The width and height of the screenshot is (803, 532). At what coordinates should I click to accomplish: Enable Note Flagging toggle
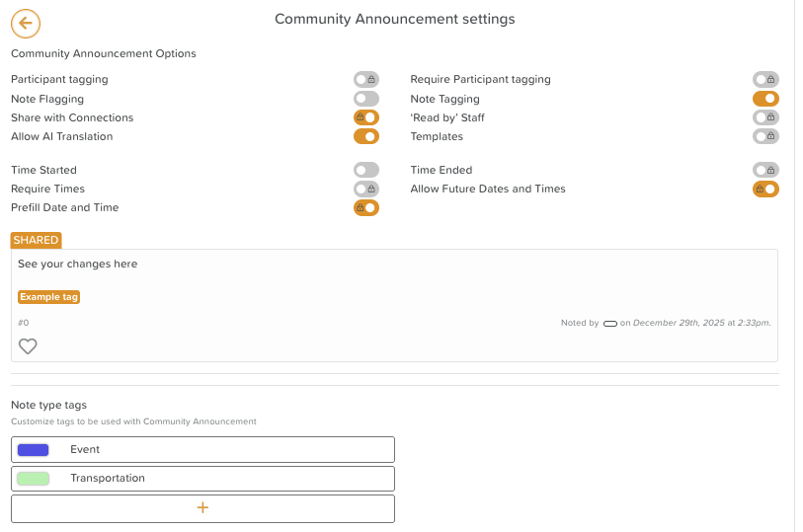(x=366, y=99)
